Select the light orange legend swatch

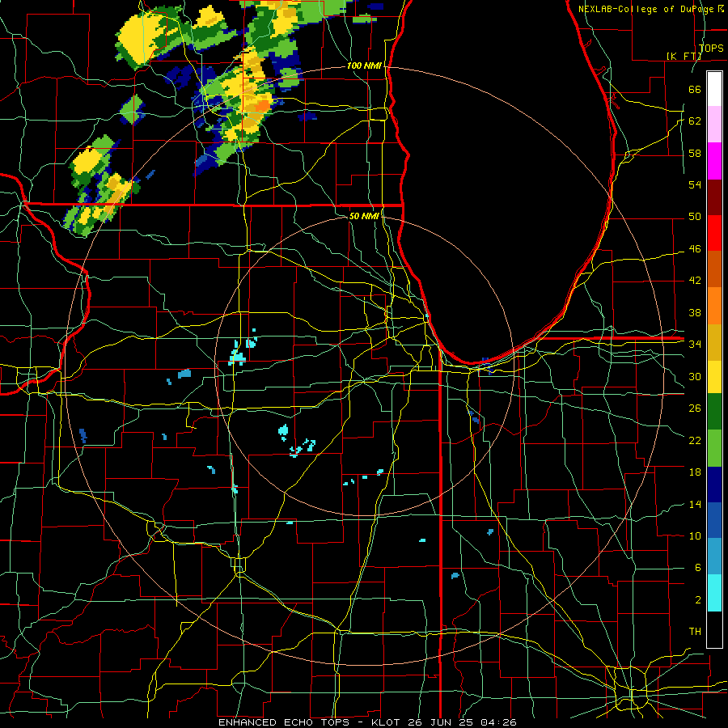[x=714, y=305]
